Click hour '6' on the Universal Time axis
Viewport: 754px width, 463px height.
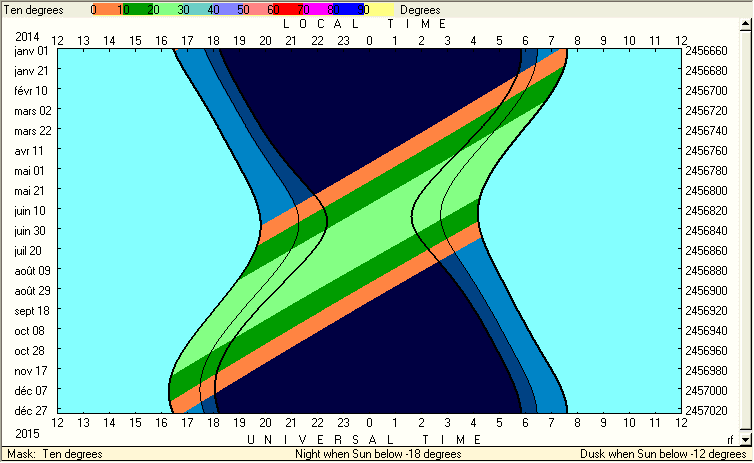525,423
